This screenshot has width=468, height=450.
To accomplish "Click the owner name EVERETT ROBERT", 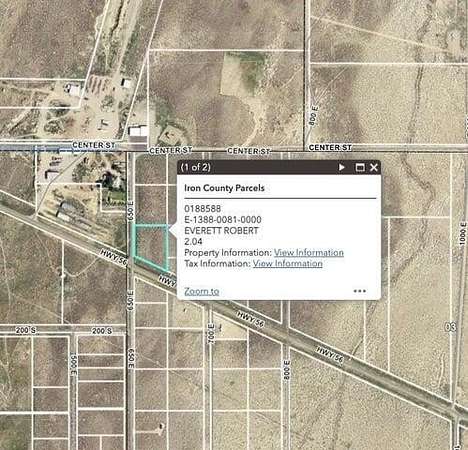I will point(221,231).
